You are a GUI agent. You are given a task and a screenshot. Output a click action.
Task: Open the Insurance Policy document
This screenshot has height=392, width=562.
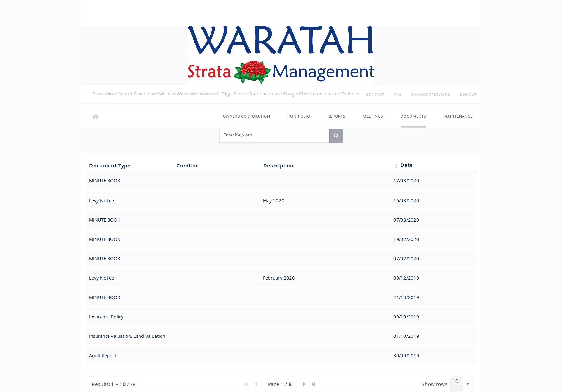click(x=106, y=317)
